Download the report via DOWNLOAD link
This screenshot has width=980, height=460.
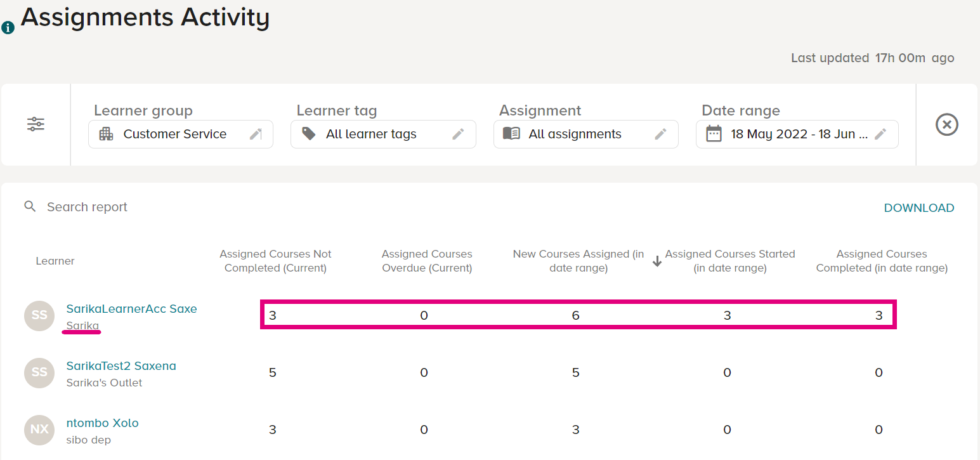click(919, 207)
